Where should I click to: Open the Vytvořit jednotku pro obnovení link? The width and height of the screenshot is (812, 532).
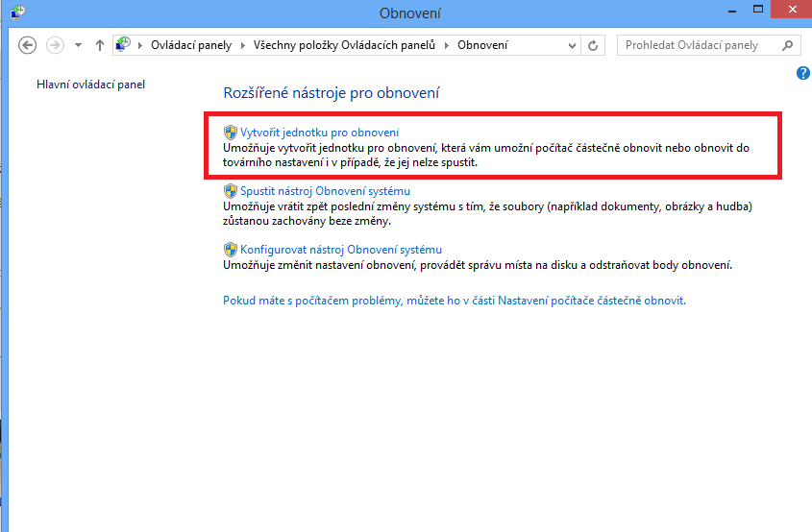tap(319, 132)
